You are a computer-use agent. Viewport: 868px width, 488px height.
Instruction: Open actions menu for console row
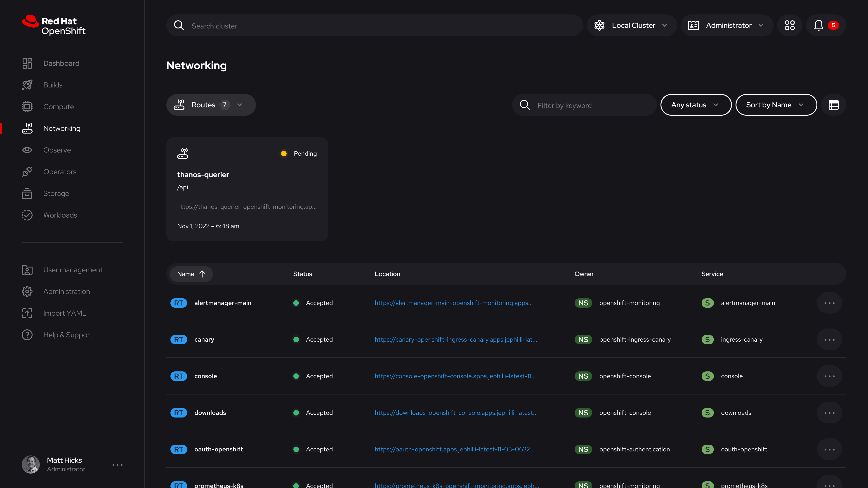[829, 376]
